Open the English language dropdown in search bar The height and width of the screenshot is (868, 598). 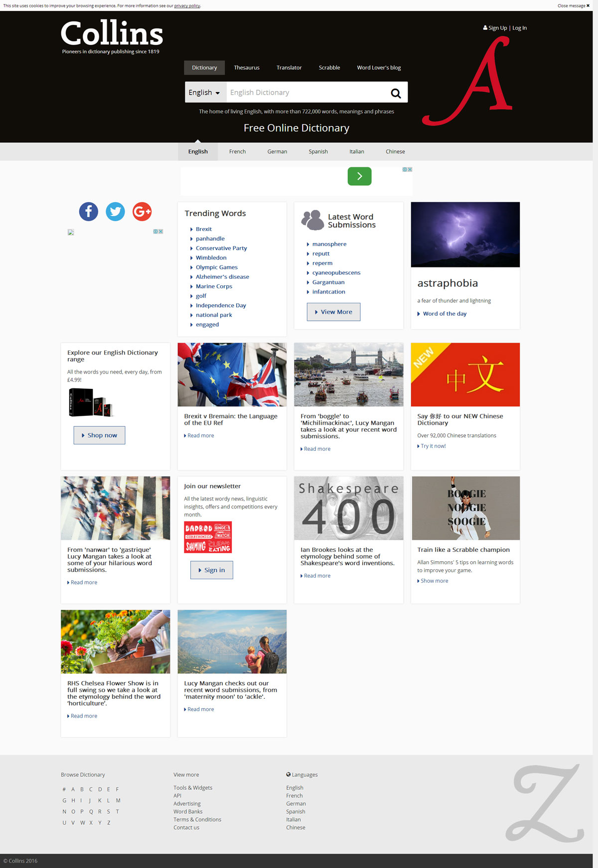click(205, 93)
